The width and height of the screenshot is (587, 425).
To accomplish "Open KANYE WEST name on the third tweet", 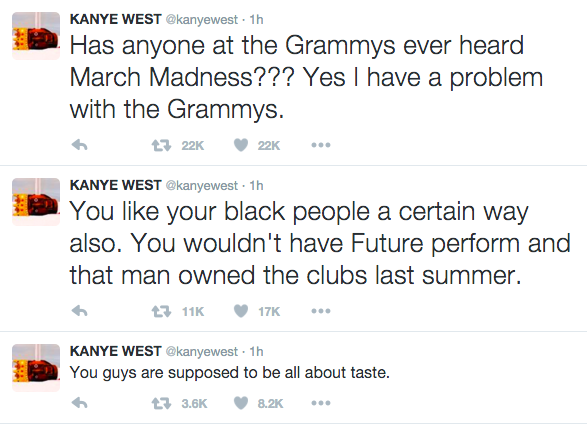I will tap(115, 351).
